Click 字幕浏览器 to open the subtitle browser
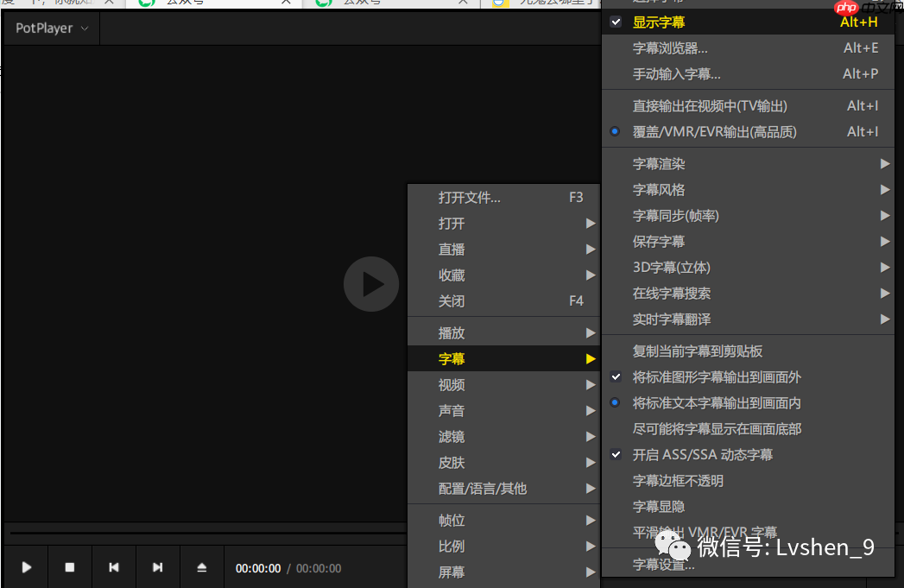The width and height of the screenshot is (904, 588). tap(671, 47)
